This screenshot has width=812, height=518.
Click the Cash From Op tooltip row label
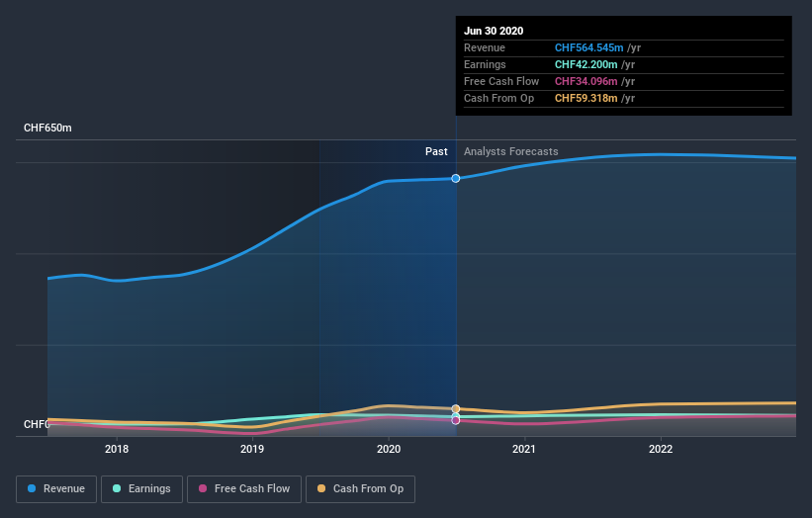pos(498,98)
